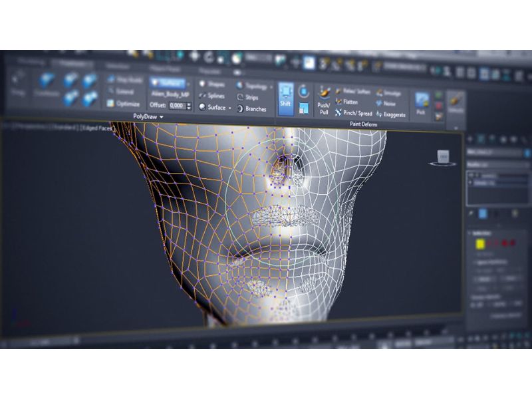Image resolution: width=532 pixels, height=399 pixels.
Task: Activate the Relax/Soften brush
Action: 355,91
